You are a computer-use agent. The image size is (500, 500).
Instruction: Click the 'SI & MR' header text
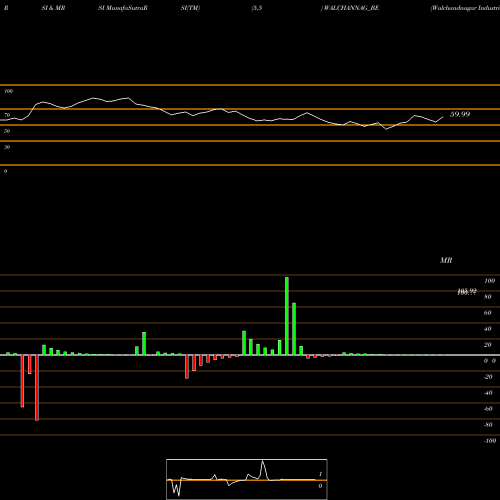53,8
